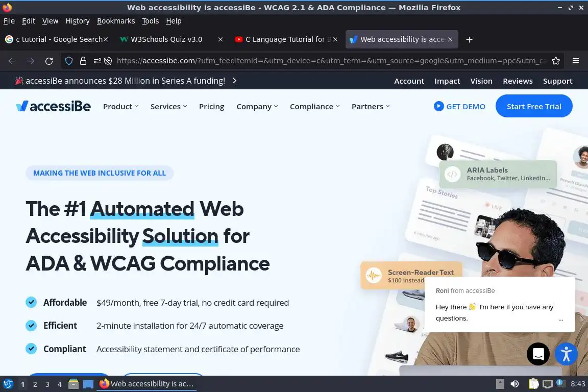Open the chat messenger launcher icon
Image resolution: width=588 pixels, height=392 pixels.
[538, 354]
